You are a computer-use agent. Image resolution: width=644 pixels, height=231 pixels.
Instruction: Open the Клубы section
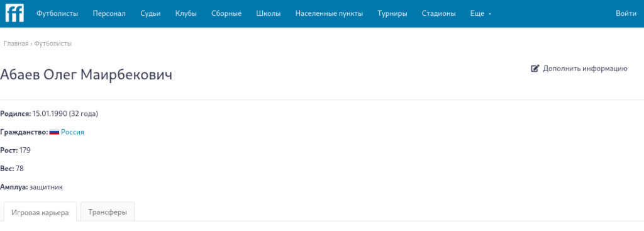(186, 14)
